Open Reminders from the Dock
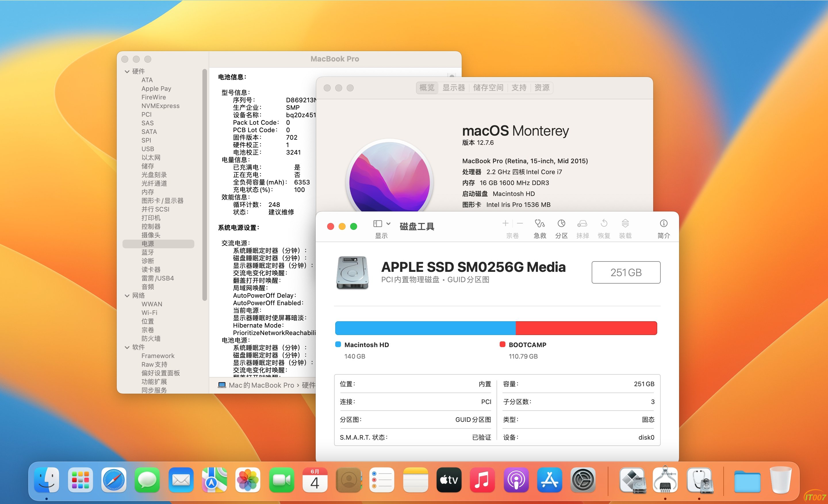The width and height of the screenshot is (828, 504). (x=382, y=480)
